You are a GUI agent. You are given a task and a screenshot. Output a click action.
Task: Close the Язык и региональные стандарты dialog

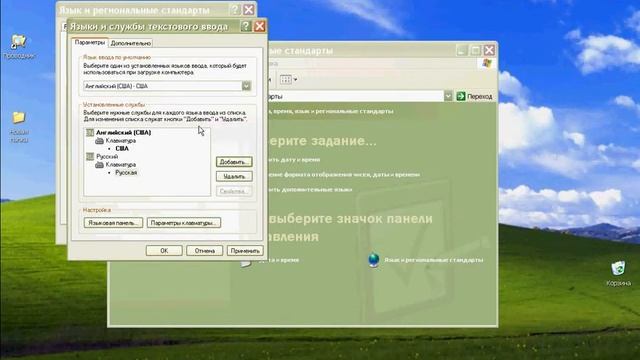[x=249, y=10]
